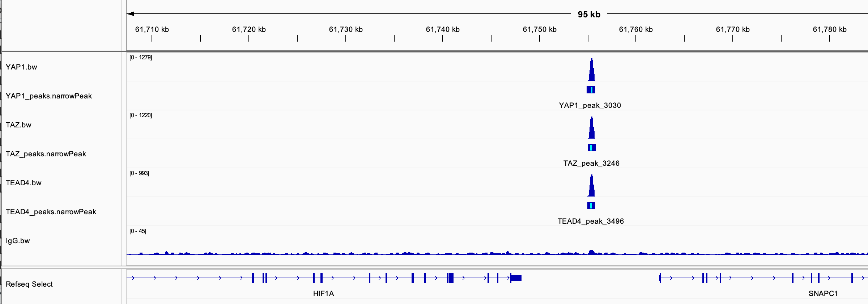The width and height of the screenshot is (868, 304).
Task: Select the YAP1_peaks.narrowPeak track name
Action: pos(49,96)
